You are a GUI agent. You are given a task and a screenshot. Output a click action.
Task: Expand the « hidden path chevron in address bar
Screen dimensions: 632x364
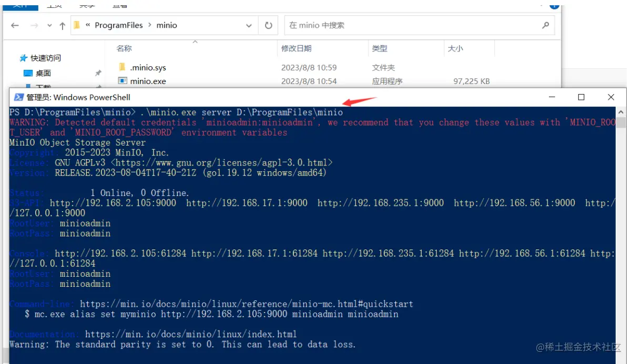click(88, 25)
